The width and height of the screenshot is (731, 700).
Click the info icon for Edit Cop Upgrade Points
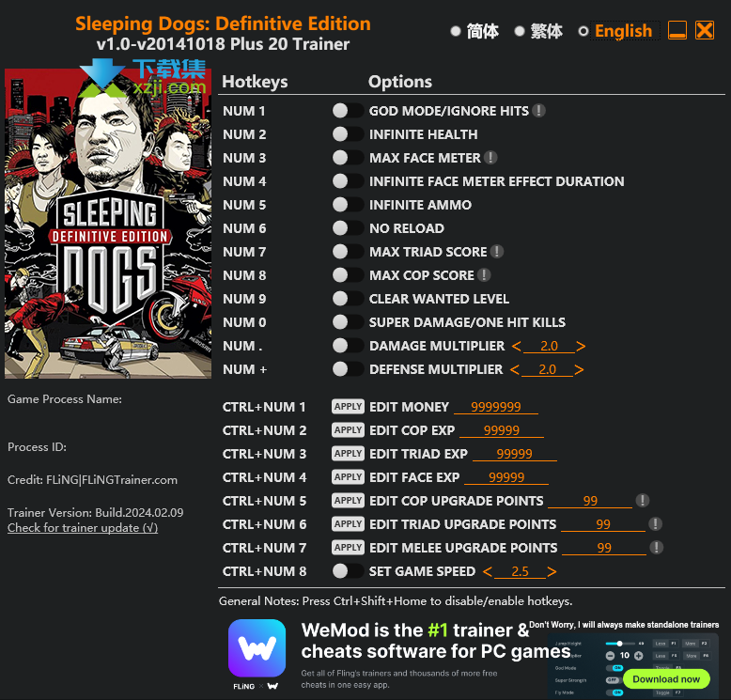point(643,501)
